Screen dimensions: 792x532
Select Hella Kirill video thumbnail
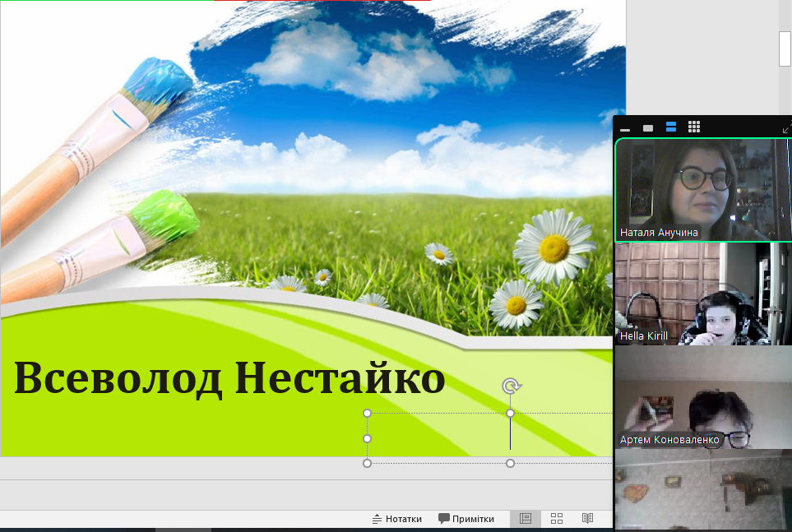703,294
